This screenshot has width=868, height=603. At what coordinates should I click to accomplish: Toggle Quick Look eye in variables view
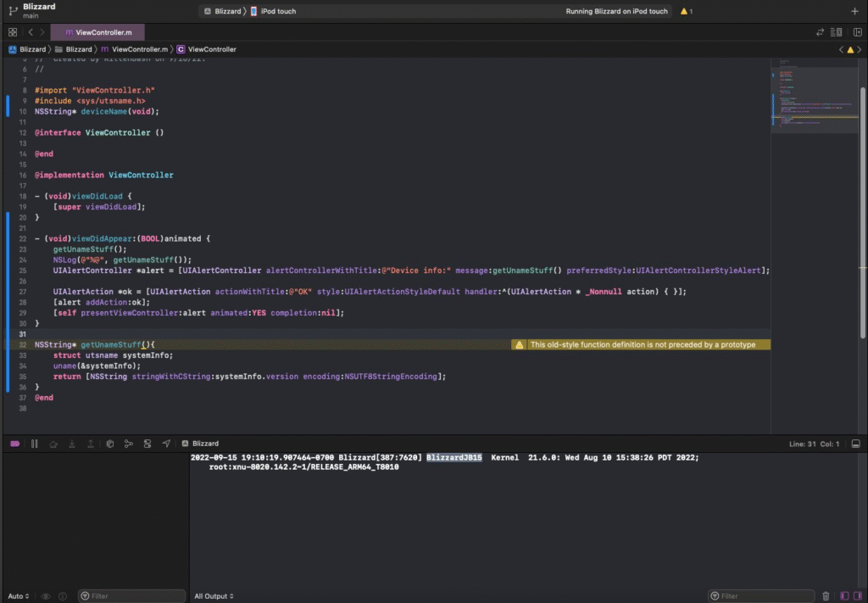pyautogui.click(x=46, y=596)
